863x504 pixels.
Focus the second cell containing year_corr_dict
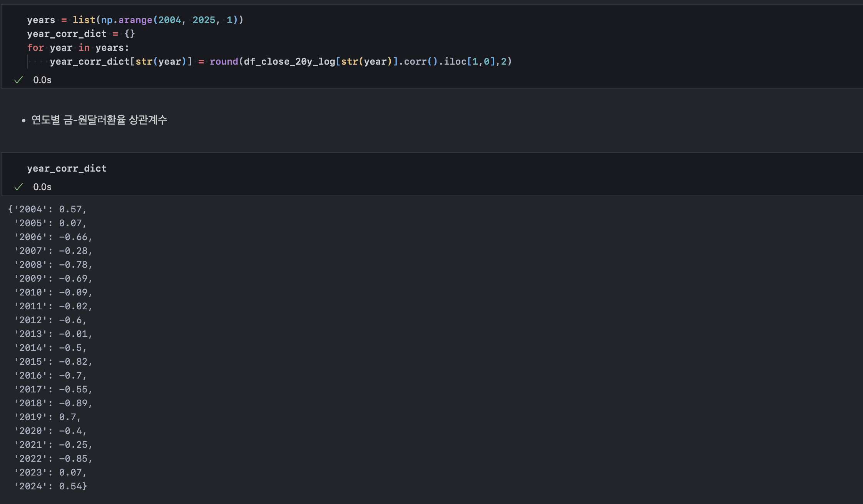(x=67, y=169)
